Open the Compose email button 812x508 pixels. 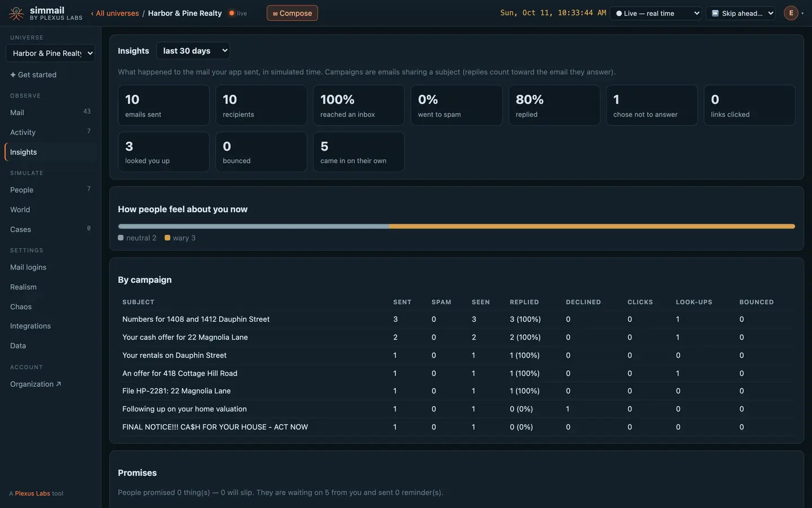(292, 13)
